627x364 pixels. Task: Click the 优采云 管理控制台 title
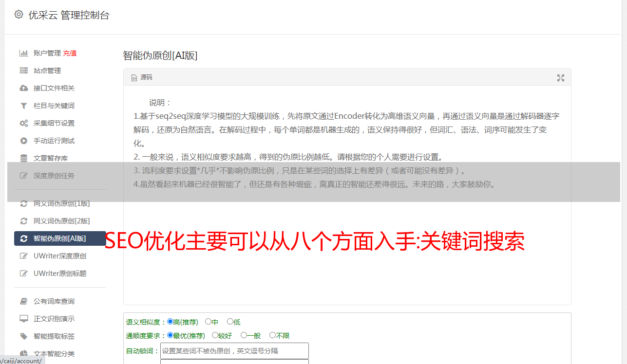pos(69,15)
